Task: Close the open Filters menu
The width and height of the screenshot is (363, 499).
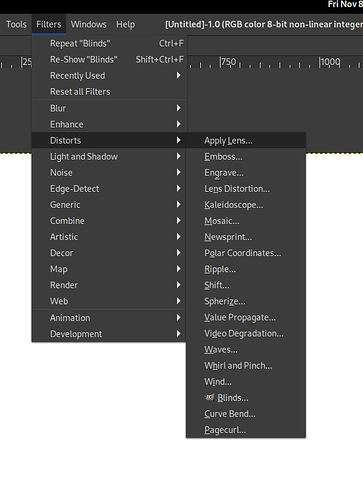Action: [x=49, y=24]
